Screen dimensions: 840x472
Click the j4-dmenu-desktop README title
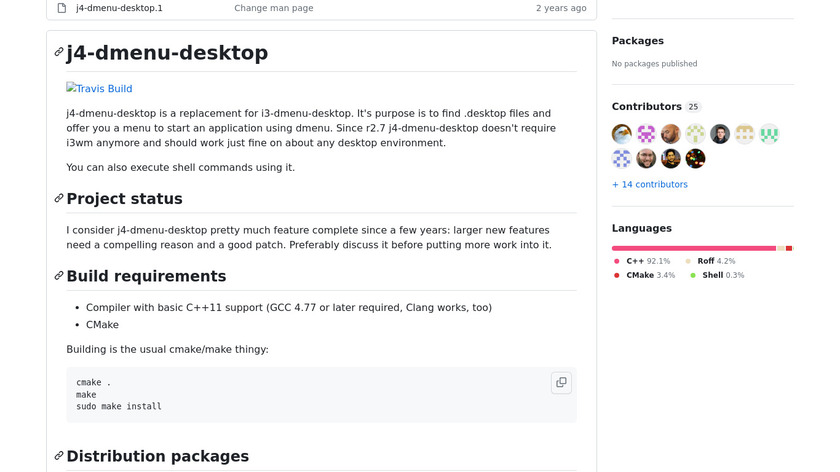167,53
